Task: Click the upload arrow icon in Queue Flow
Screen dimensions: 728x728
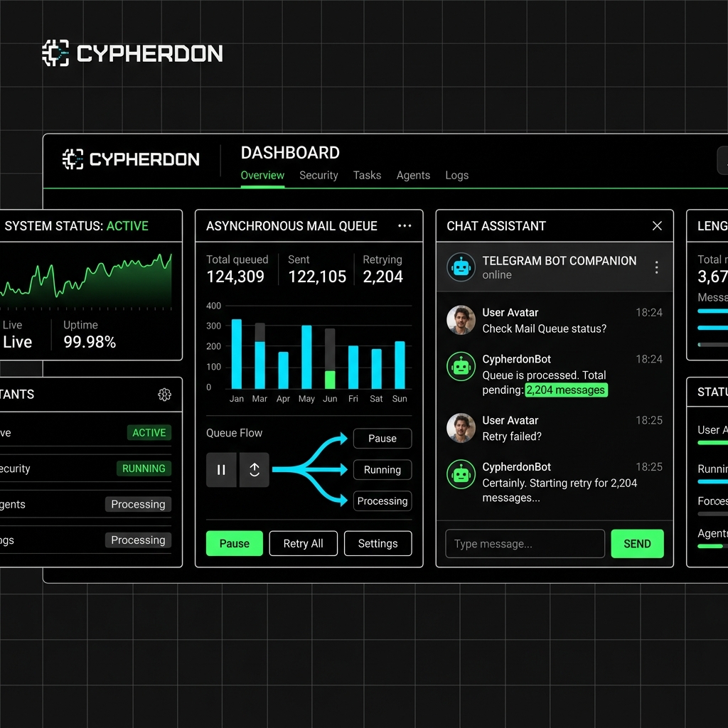Action: pyautogui.click(x=255, y=470)
